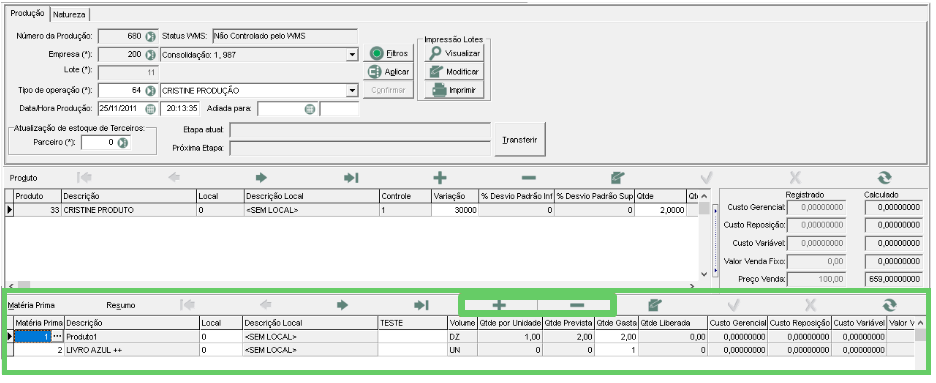Click the Variação cell with value 30000
This screenshot has height=383, width=936.
[x=454, y=210]
